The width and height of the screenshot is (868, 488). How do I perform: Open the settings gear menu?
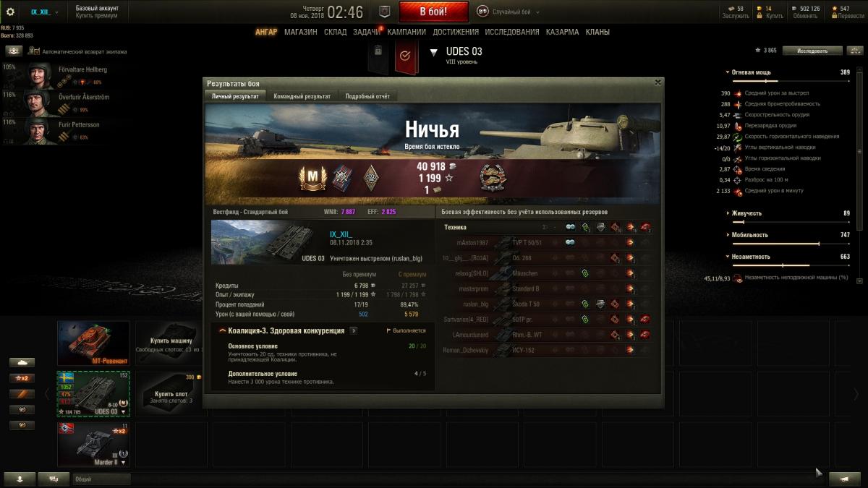click(10, 12)
